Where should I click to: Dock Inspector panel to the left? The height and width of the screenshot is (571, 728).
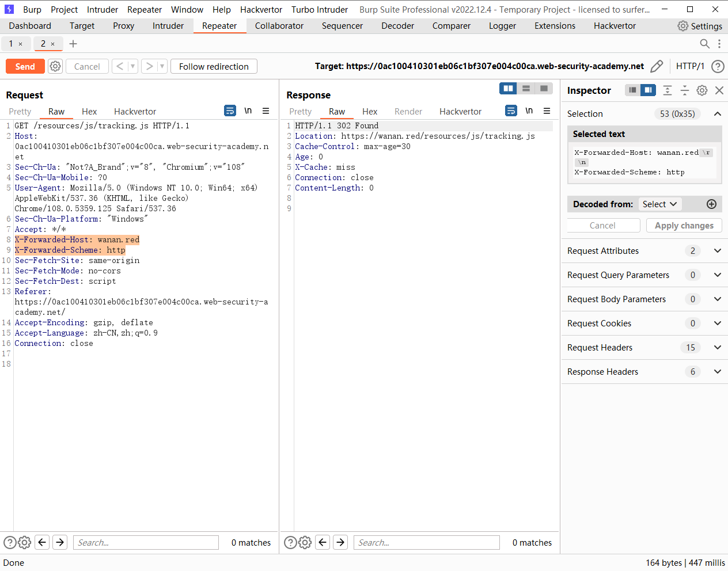tap(632, 90)
